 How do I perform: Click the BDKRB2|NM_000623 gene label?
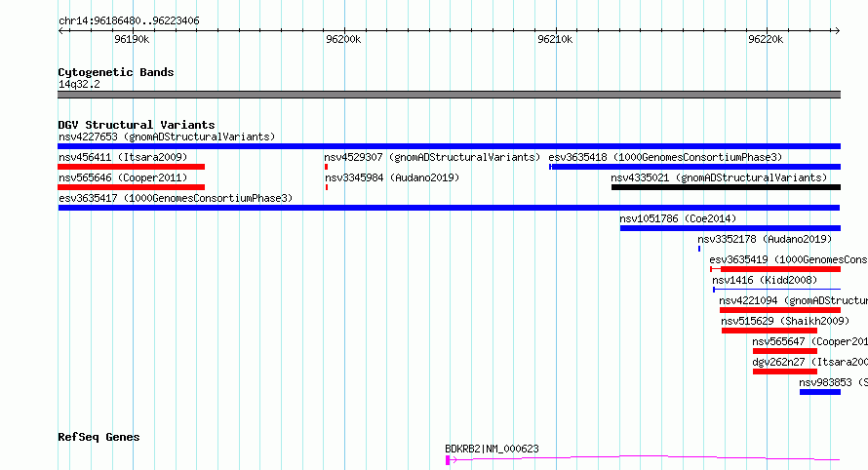(492, 449)
